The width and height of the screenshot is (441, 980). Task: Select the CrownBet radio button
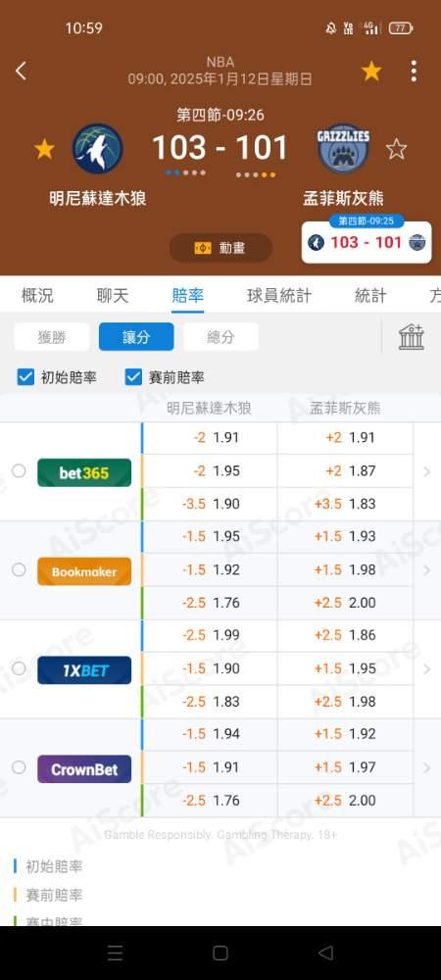pyautogui.click(x=19, y=767)
